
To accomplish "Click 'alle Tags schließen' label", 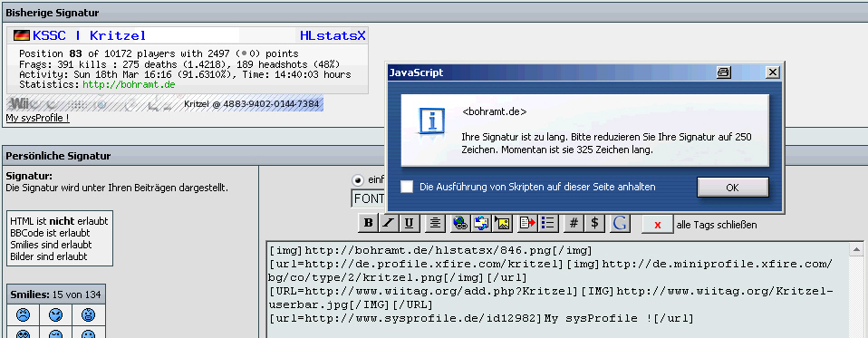I will [x=717, y=225].
